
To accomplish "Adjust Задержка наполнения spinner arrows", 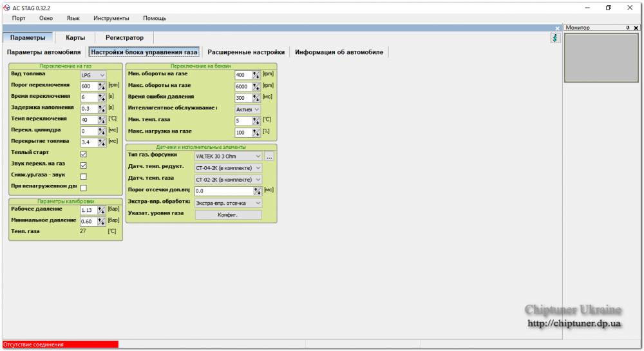I will tap(102, 109).
